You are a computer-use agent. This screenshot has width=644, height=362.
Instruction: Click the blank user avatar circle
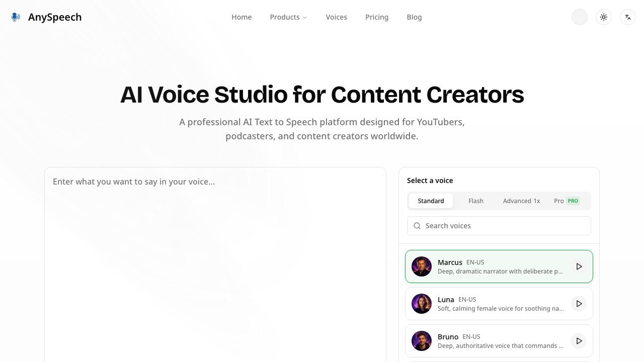[580, 17]
